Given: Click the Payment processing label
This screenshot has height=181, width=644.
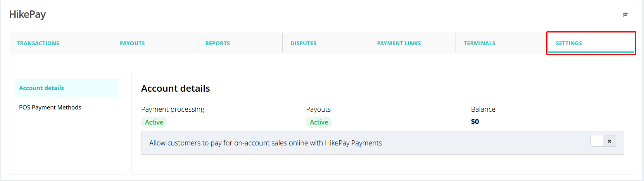Looking at the screenshot, I should coord(173,109).
